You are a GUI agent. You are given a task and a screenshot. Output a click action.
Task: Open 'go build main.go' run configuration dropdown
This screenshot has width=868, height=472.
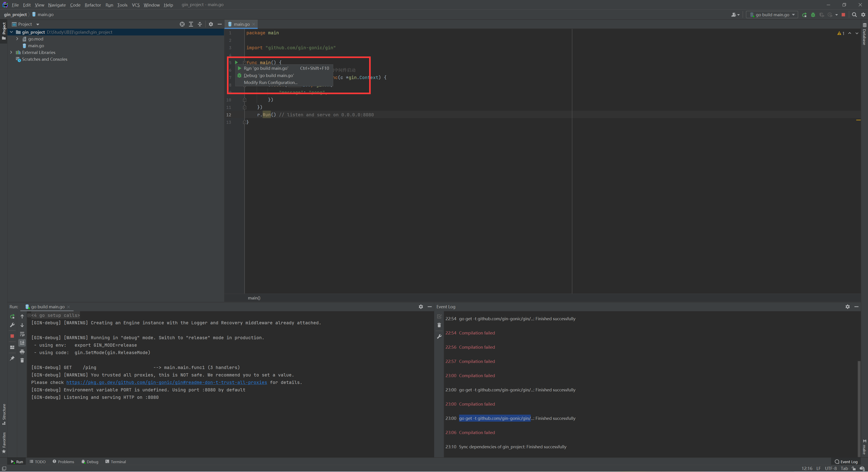tap(772, 15)
